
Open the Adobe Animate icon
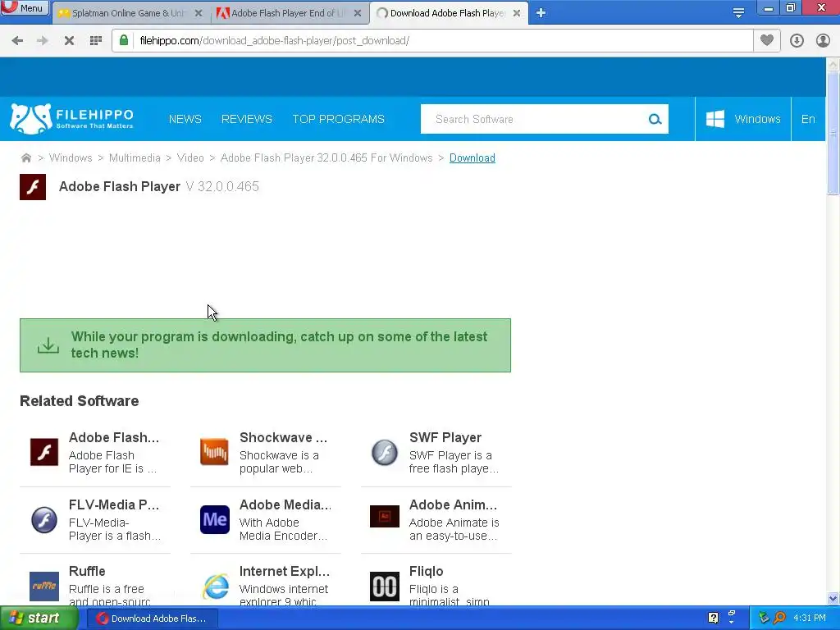tap(385, 517)
